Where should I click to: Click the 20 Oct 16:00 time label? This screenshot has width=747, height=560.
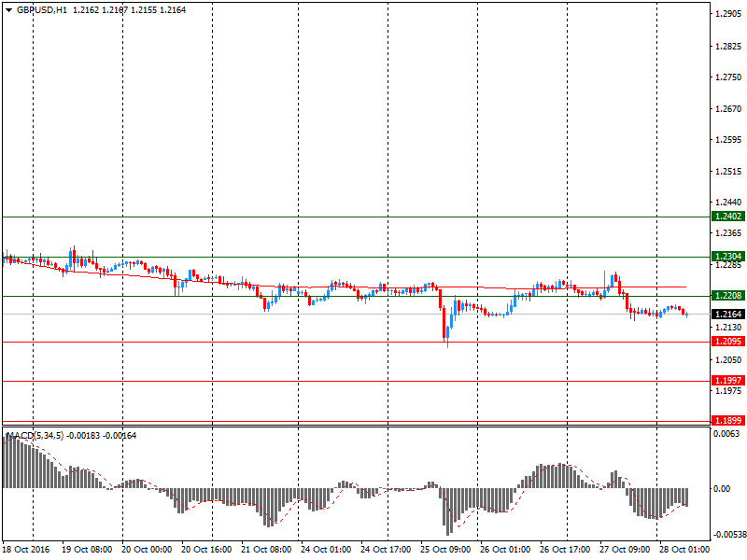206,550
